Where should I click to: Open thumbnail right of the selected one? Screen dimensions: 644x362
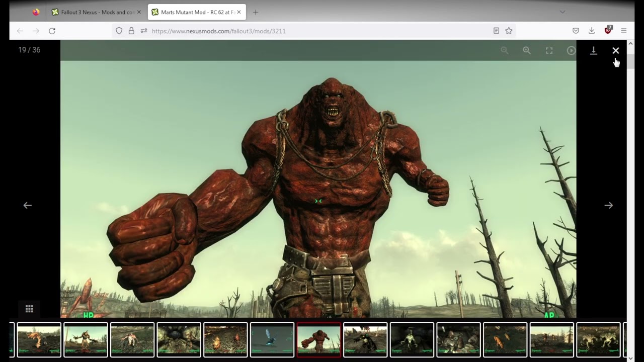click(x=365, y=340)
